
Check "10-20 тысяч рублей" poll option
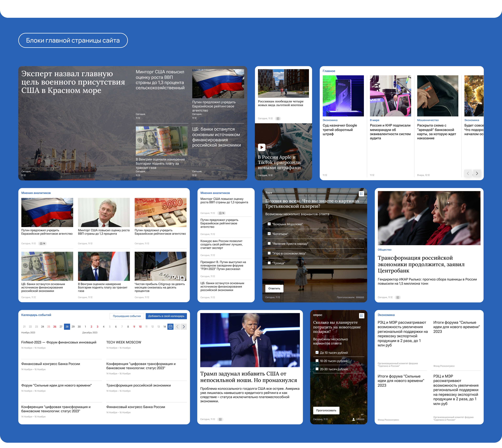[x=317, y=361]
